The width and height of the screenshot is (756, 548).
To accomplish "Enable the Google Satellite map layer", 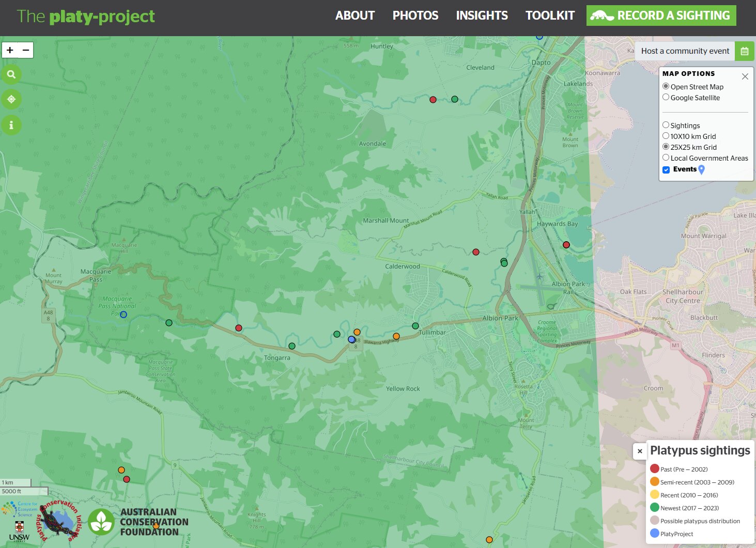I will pyautogui.click(x=666, y=97).
